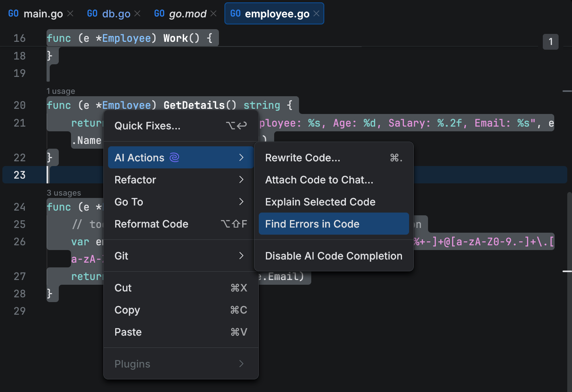Select Explain Selected Code option

[320, 202]
